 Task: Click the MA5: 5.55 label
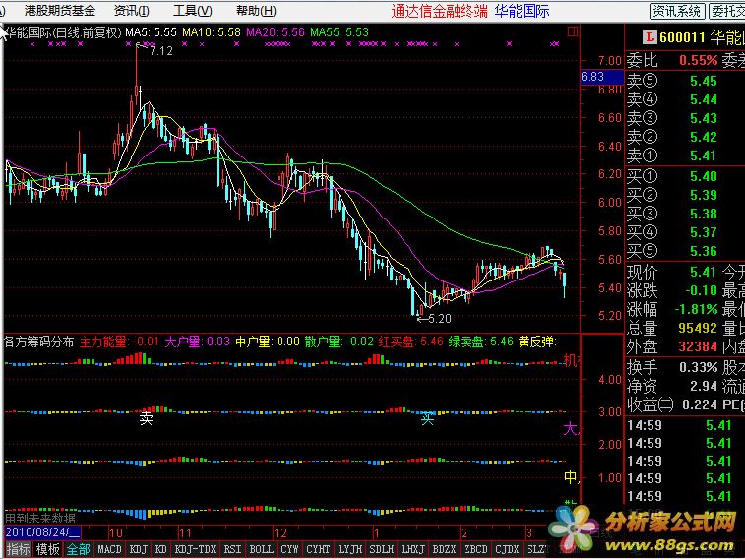(x=152, y=32)
